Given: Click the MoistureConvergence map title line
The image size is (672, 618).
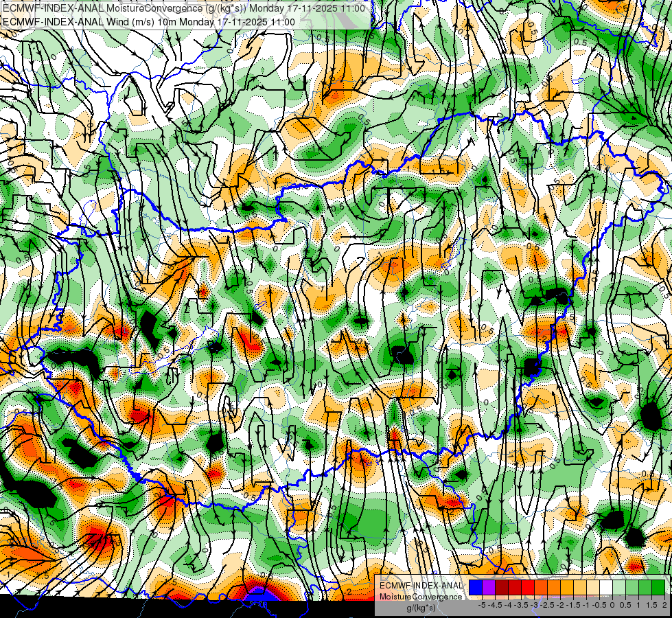Looking at the screenshot, I should coord(184,8).
